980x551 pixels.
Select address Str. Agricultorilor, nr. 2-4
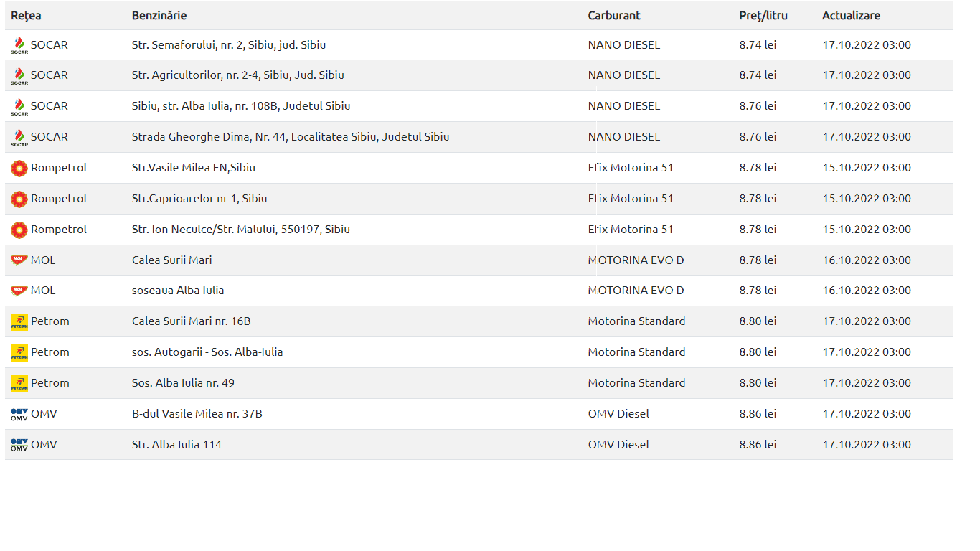pyautogui.click(x=238, y=75)
